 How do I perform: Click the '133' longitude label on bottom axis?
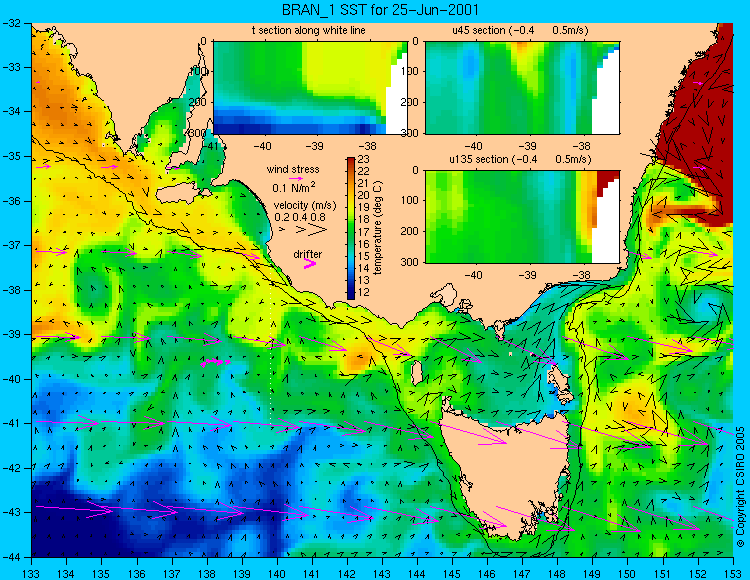click(31, 572)
